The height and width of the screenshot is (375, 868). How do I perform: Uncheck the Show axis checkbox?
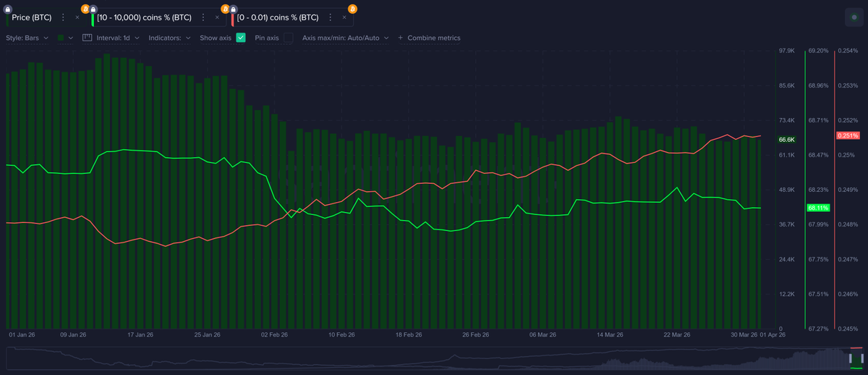[241, 38]
